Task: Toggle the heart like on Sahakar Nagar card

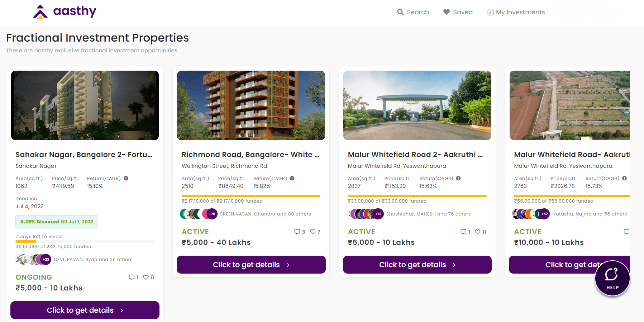Action: (x=146, y=277)
